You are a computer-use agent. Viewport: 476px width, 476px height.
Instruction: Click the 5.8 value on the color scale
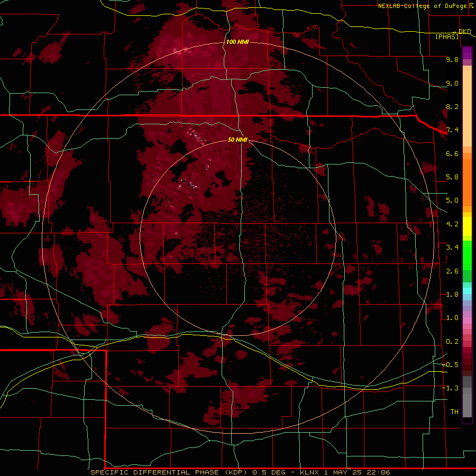tap(452, 177)
